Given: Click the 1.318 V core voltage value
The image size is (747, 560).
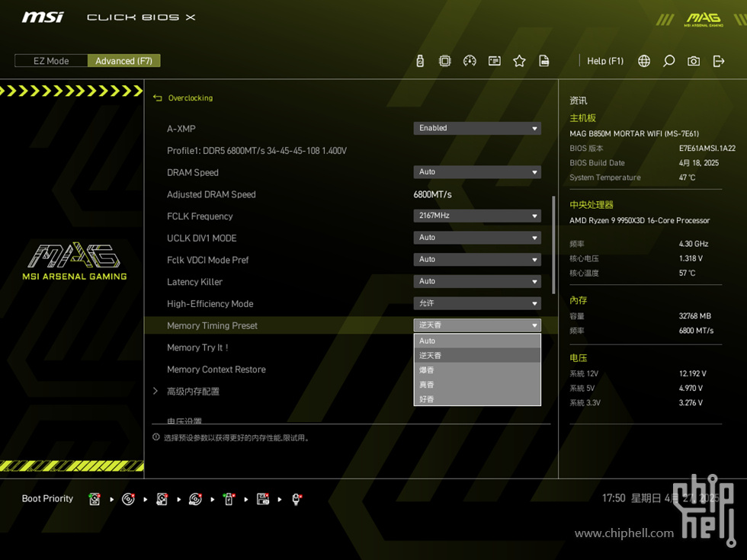Looking at the screenshot, I should tap(691, 258).
